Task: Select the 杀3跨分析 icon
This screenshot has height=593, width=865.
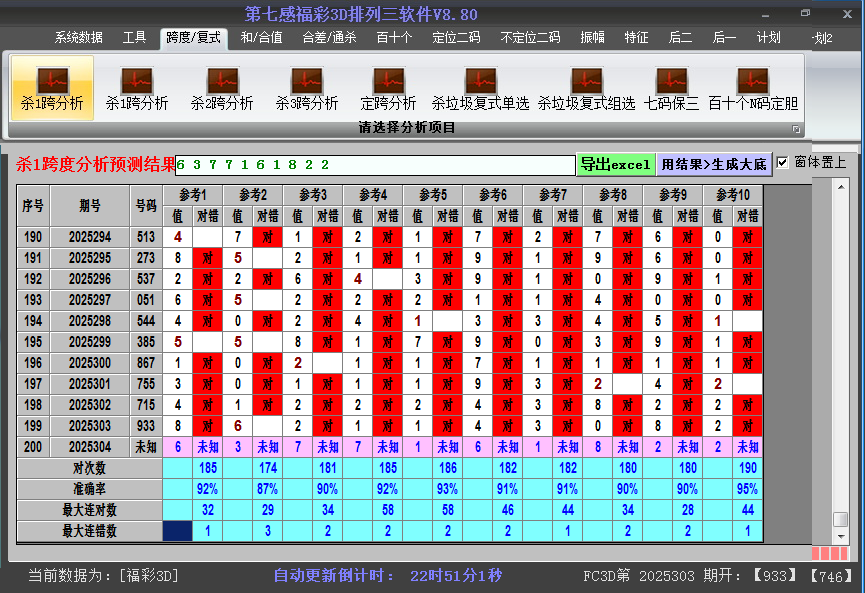Action: click(x=307, y=88)
